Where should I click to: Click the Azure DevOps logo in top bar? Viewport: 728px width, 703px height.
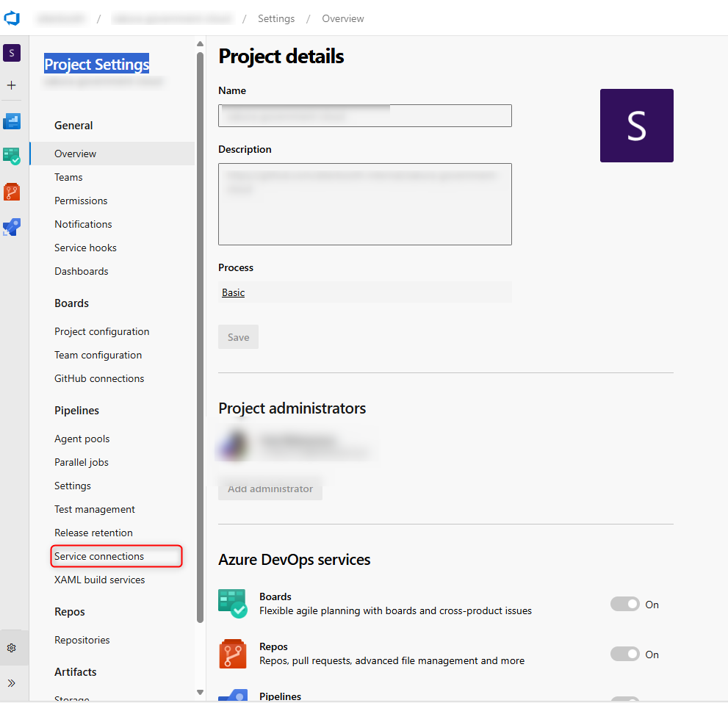12,18
